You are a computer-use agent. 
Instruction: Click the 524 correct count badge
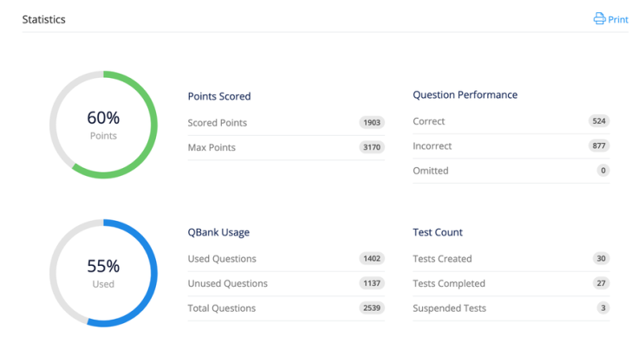point(598,121)
